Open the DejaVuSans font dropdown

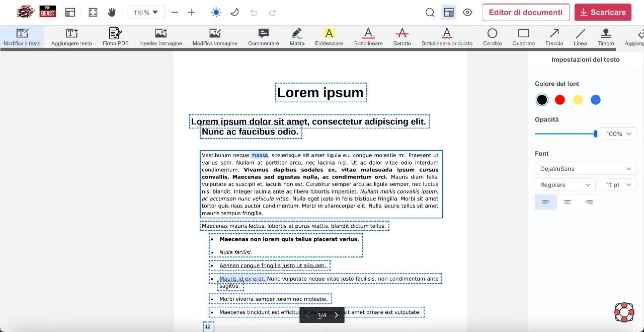pyautogui.click(x=585, y=168)
